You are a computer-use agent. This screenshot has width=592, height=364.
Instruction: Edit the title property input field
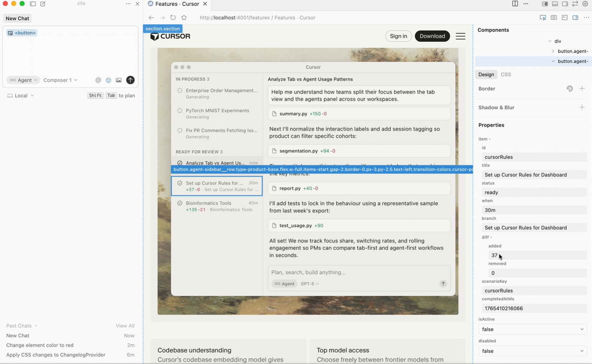[534, 175]
